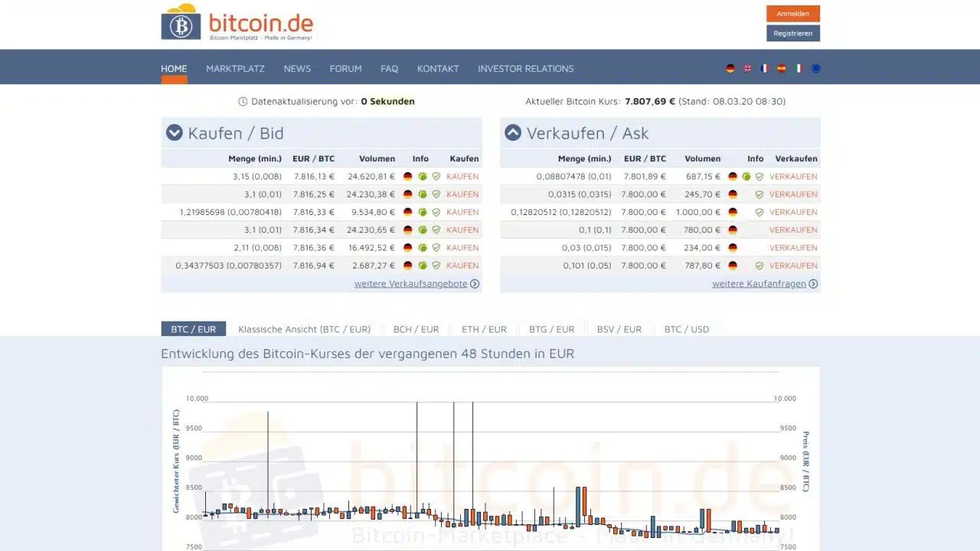Choose the Italian flag language option

coord(799,68)
